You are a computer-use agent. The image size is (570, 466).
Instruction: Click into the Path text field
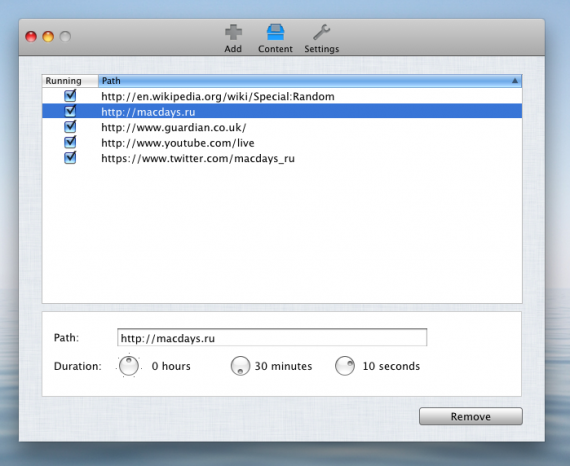(272, 338)
